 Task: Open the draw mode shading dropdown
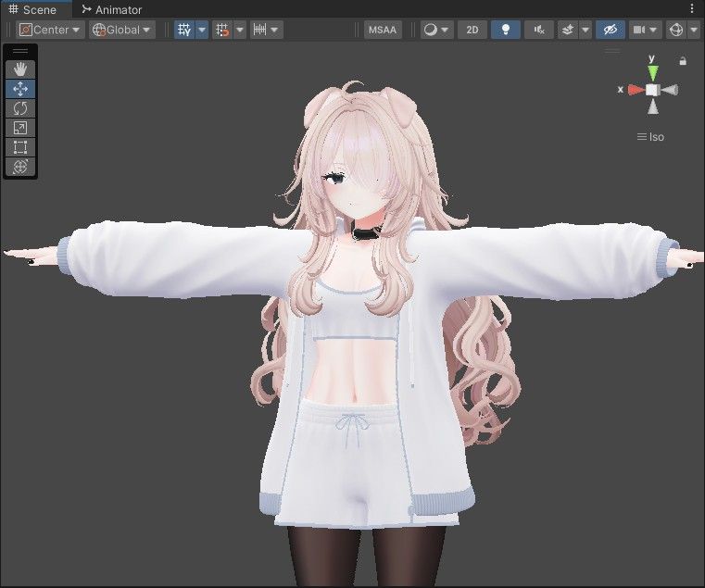click(436, 30)
